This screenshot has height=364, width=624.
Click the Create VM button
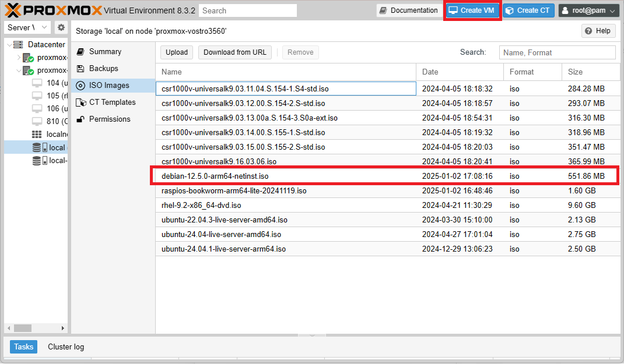tap(472, 10)
